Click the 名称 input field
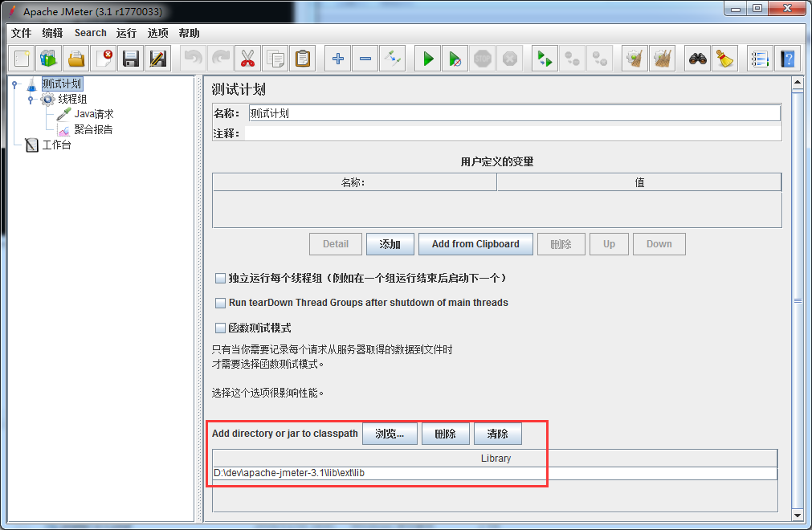Screen dimensions: 812x530 pos(514,113)
